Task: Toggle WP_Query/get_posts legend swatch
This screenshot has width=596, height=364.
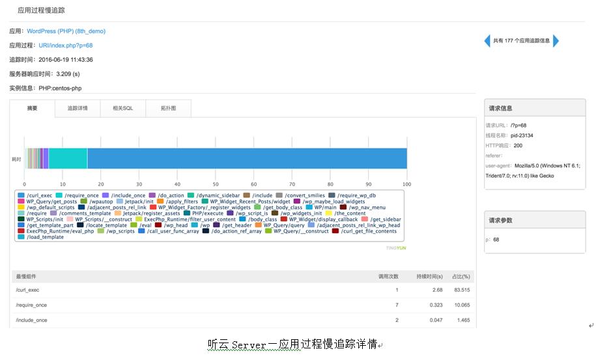Action: coord(21,201)
